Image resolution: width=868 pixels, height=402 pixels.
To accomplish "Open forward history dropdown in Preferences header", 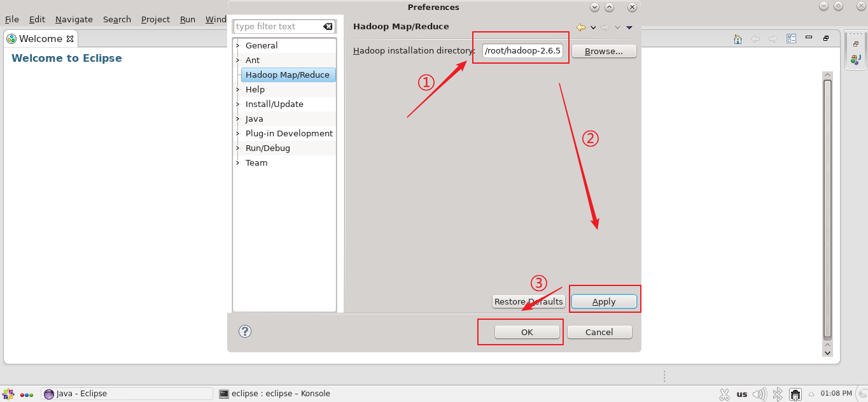I will (617, 27).
